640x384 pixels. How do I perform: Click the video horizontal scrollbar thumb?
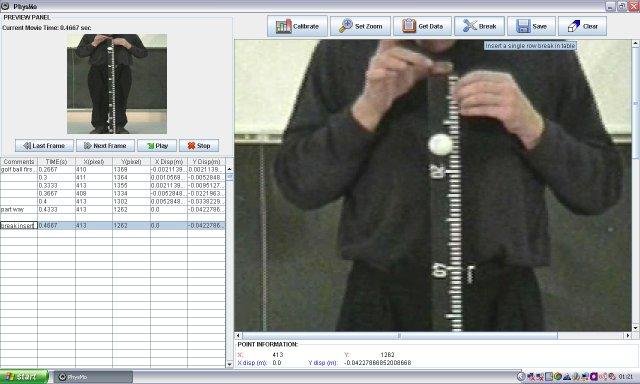(x=400, y=335)
